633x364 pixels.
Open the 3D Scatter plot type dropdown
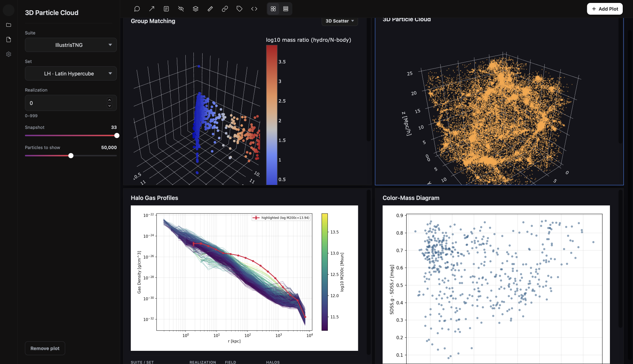pos(340,21)
